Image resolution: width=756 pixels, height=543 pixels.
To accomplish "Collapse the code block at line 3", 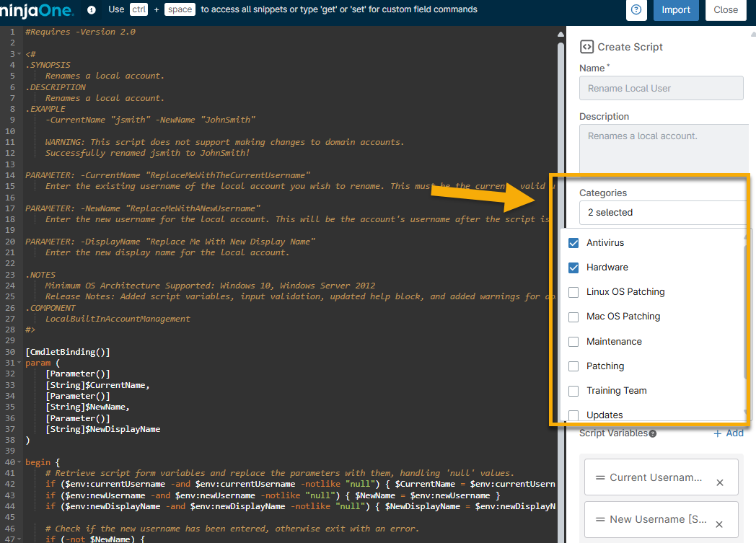I will 19,54.
